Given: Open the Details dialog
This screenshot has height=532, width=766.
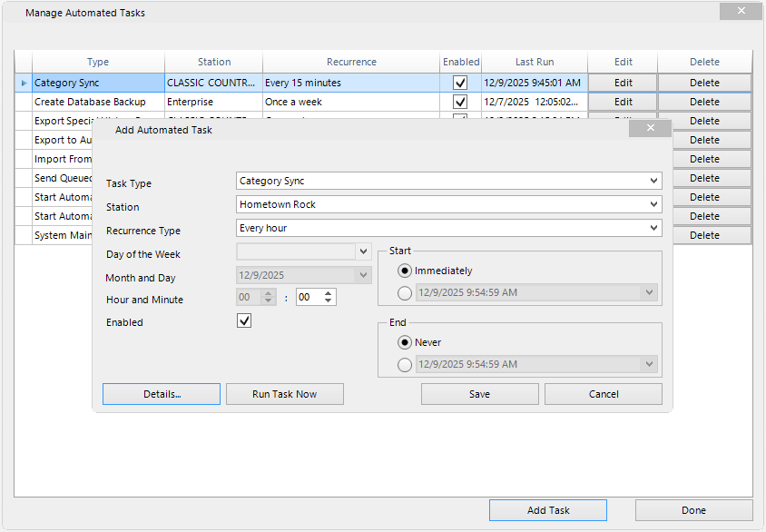Looking at the screenshot, I should click(x=161, y=393).
